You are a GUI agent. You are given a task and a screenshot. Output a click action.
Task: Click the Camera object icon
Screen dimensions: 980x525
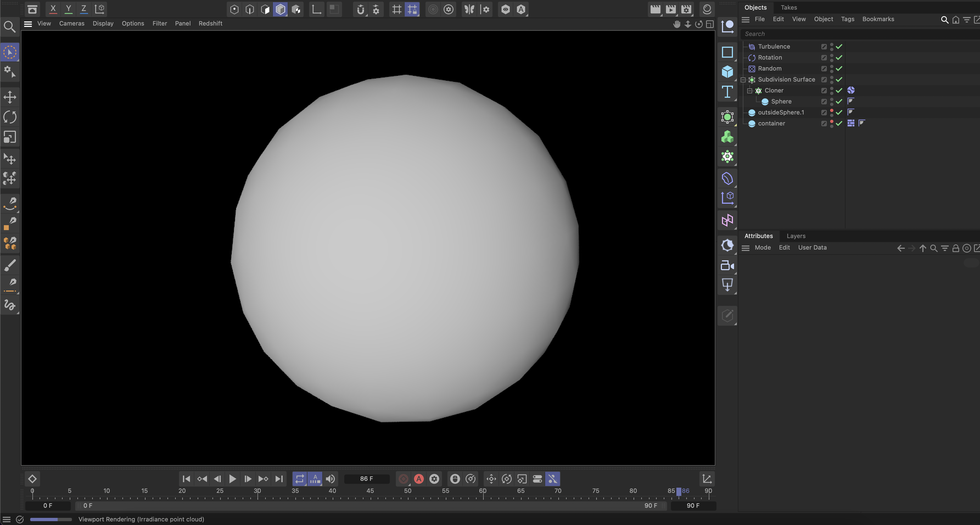click(727, 265)
